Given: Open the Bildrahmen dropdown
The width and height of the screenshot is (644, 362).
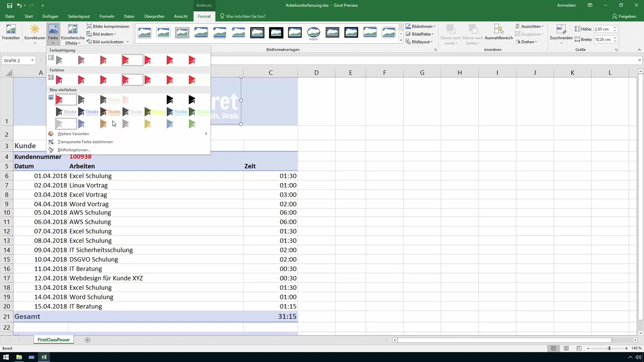Looking at the screenshot, I should click(x=421, y=26).
